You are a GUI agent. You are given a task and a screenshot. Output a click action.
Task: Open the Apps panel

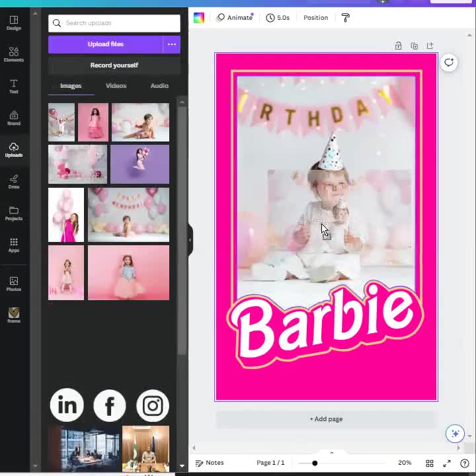click(x=14, y=245)
